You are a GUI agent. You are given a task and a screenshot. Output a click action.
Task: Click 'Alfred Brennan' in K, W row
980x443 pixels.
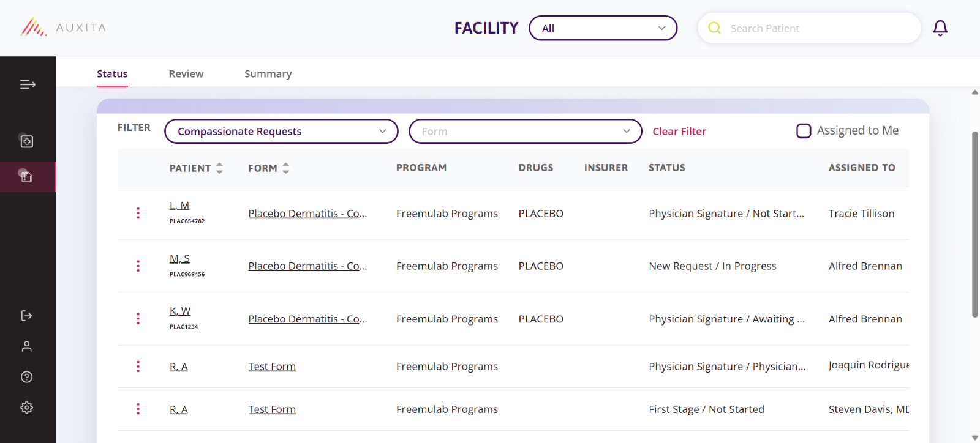click(865, 319)
